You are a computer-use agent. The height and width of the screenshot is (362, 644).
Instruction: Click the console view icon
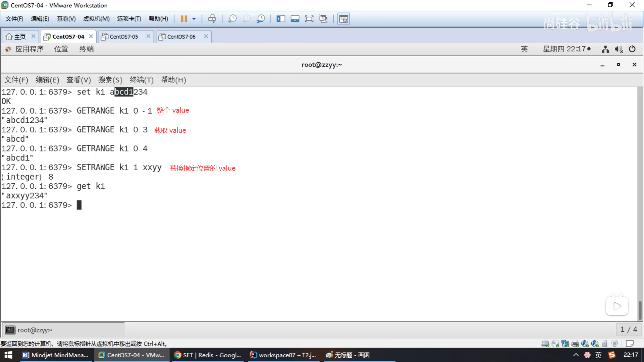343,19
